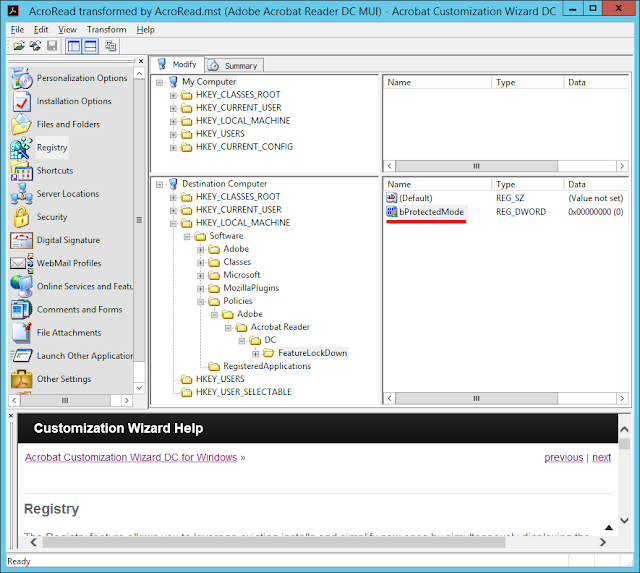Click the Save toolbar icon
The width and height of the screenshot is (640, 573).
[52, 46]
